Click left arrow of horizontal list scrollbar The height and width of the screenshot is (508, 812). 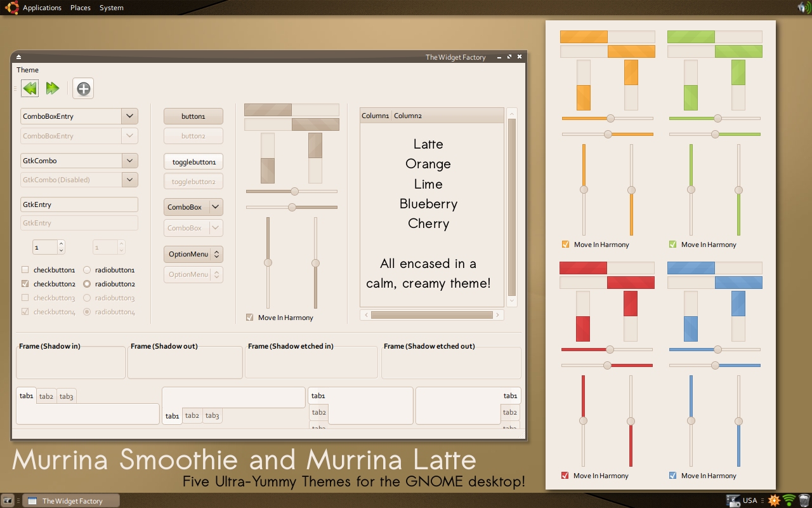[365, 315]
